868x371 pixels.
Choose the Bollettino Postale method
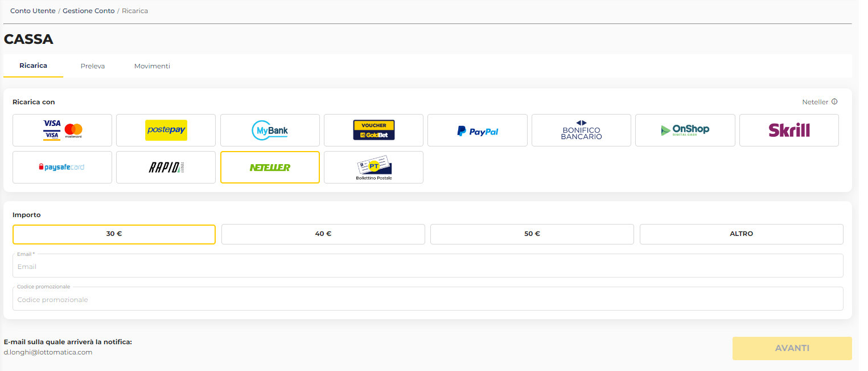[x=373, y=167]
